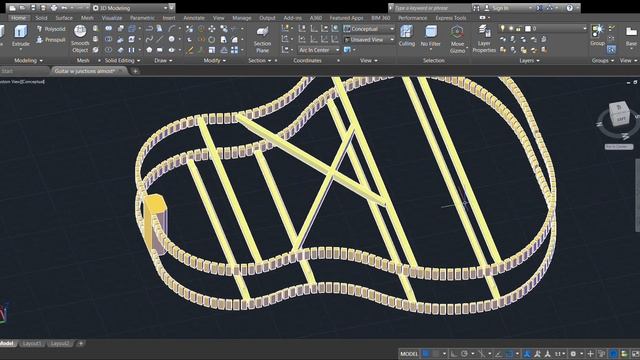Expand the Layers panel
The width and height of the screenshot is (640, 360).
coord(529,60)
